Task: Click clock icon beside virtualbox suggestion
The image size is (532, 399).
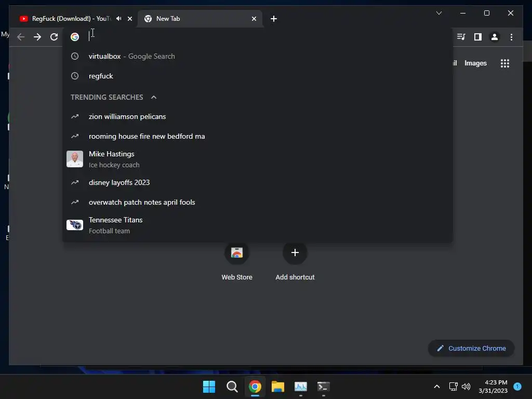Action: pos(75,56)
